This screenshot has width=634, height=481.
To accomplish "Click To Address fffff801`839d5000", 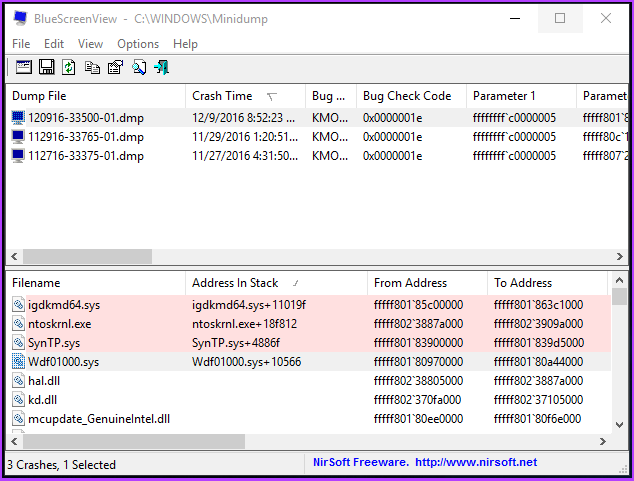I will pyautogui.click(x=539, y=342).
